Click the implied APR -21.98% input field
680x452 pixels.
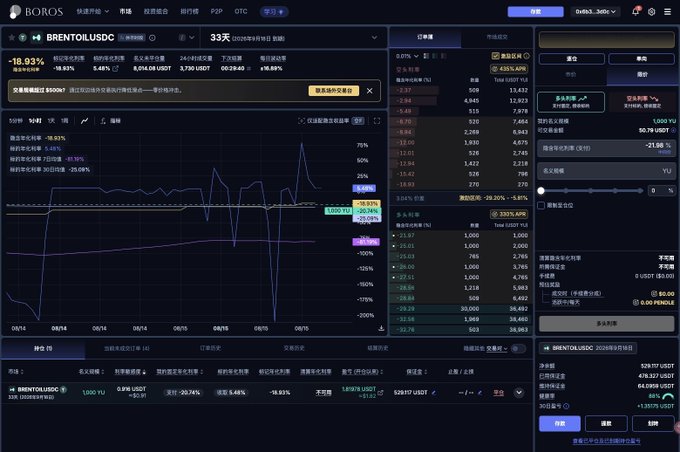606,148
